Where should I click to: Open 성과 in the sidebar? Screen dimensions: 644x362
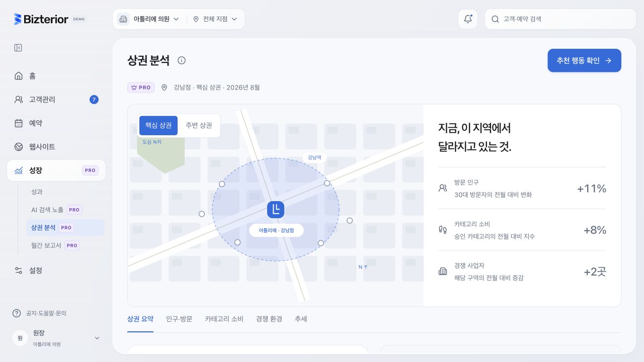(x=65, y=192)
